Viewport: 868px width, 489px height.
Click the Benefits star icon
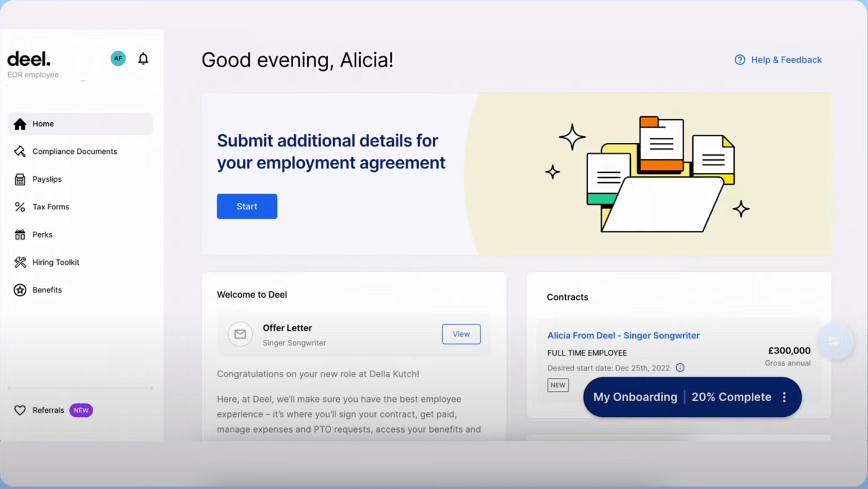(x=20, y=290)
